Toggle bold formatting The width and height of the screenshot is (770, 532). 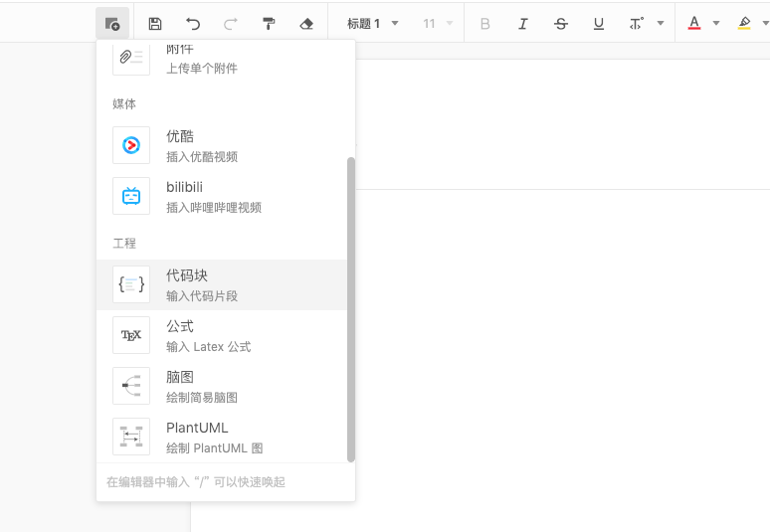(x=485, y=23)
